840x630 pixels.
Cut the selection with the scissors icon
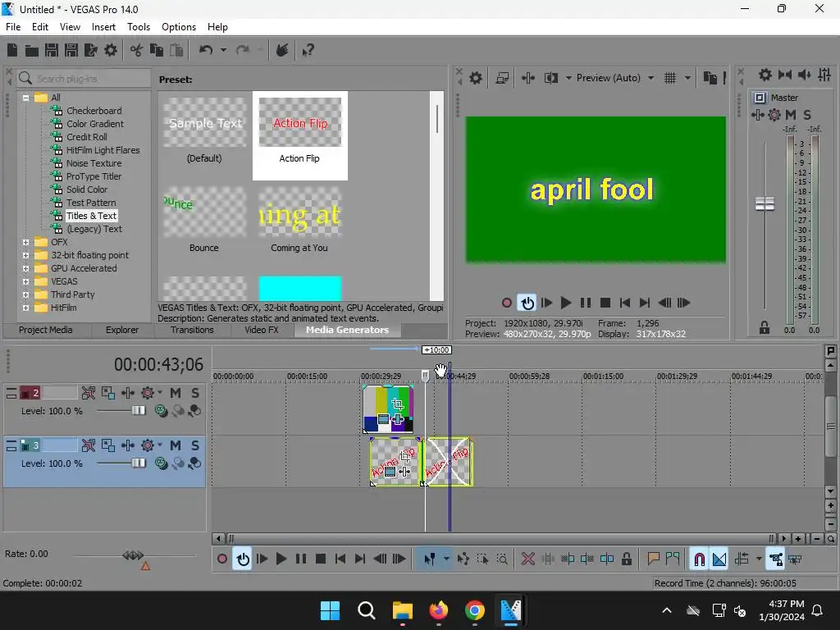137,50
